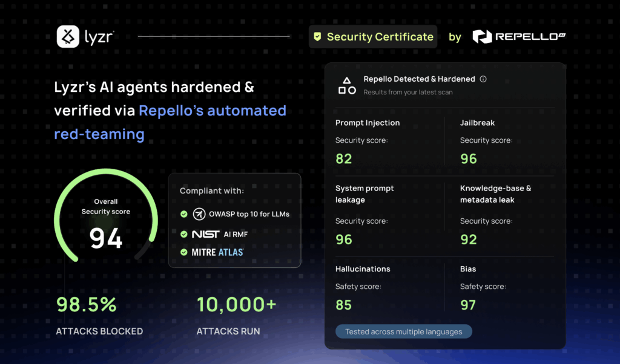
Task: Click the Overall Security score circular gauge
Action: (105, 216)
